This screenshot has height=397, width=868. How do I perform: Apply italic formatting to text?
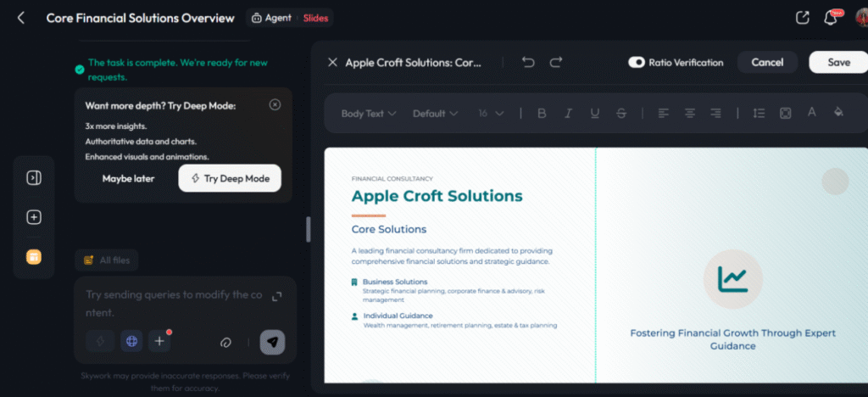coord(569,113)
